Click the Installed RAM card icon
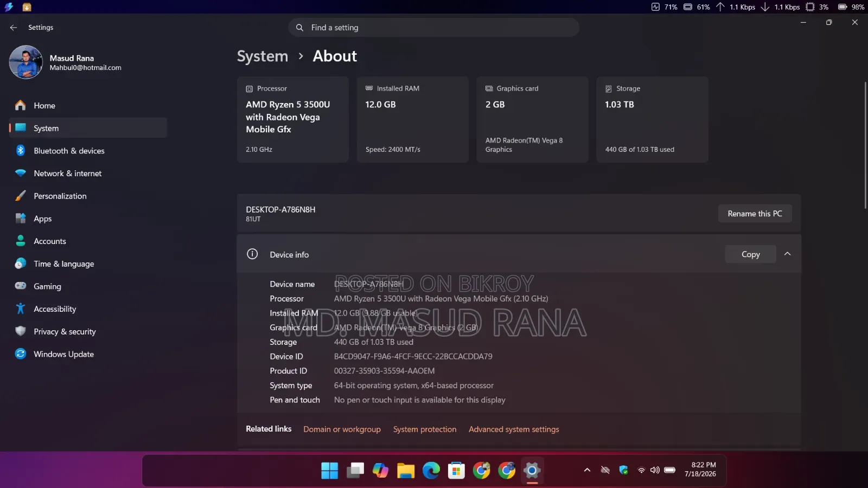The height and width of the screenshot is (488, 868). coord(369,88)
